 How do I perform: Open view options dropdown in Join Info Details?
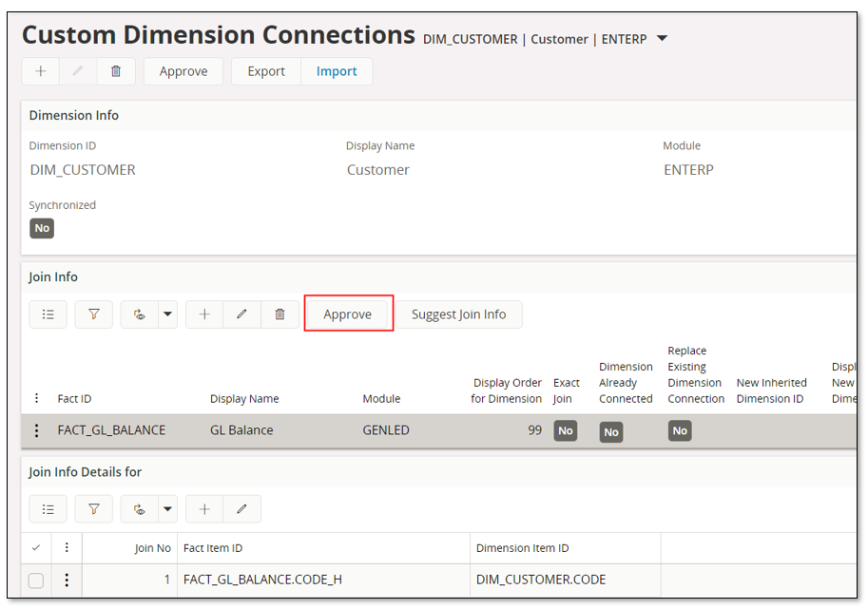[167, 509]
